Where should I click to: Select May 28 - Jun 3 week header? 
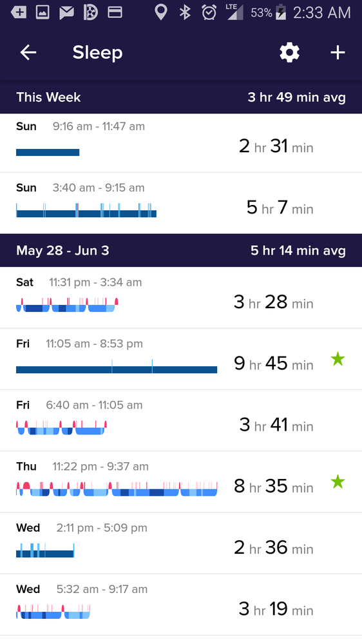181,251
